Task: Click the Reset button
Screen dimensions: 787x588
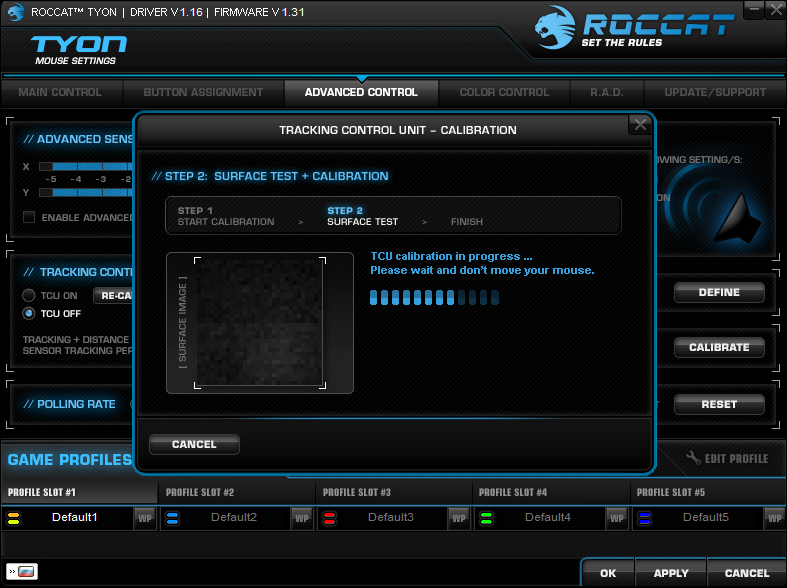Action: (719, 404)
